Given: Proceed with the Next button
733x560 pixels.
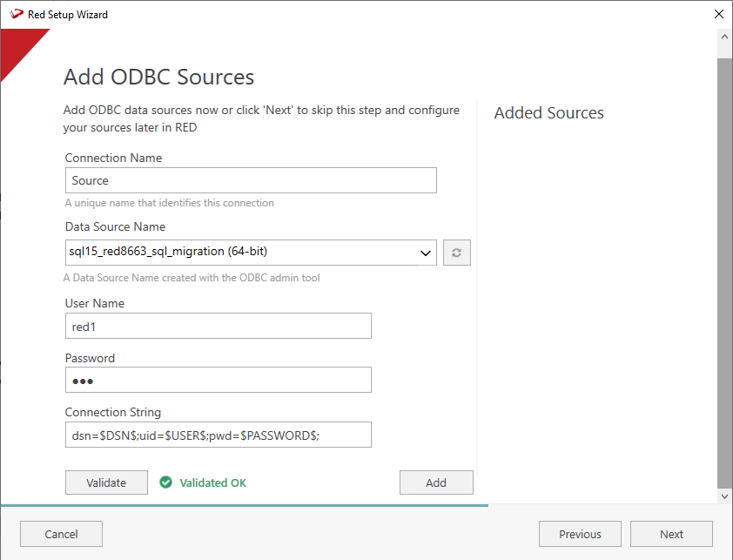Looking at the screenshot, I should coord(671,534).
